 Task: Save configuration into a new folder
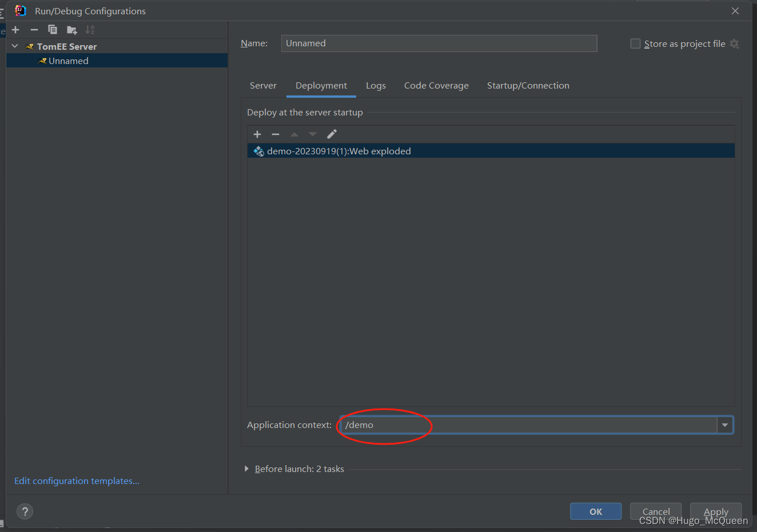[x=71, y=30]
